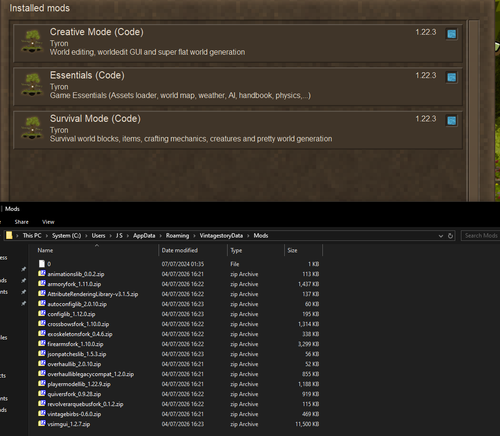Expand the chevron after AppData
Image resolution: width=500 pixels, height=436 pixels.
(161, 236)
